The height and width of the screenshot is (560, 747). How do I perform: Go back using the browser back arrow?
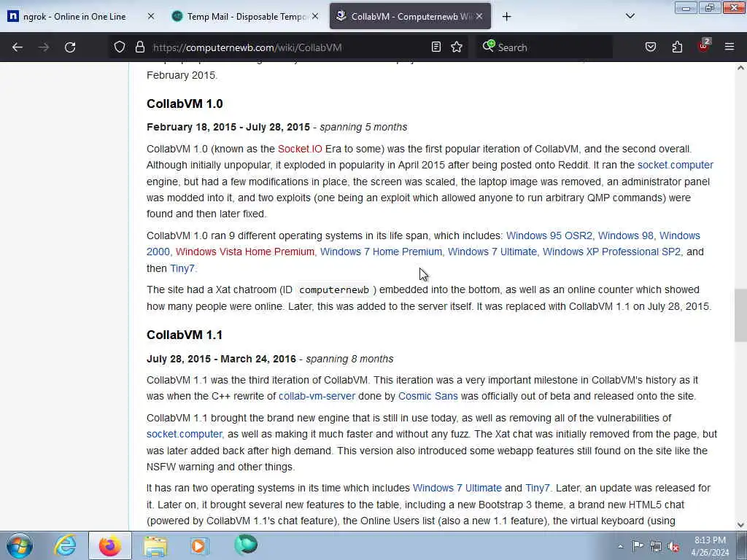18,47
